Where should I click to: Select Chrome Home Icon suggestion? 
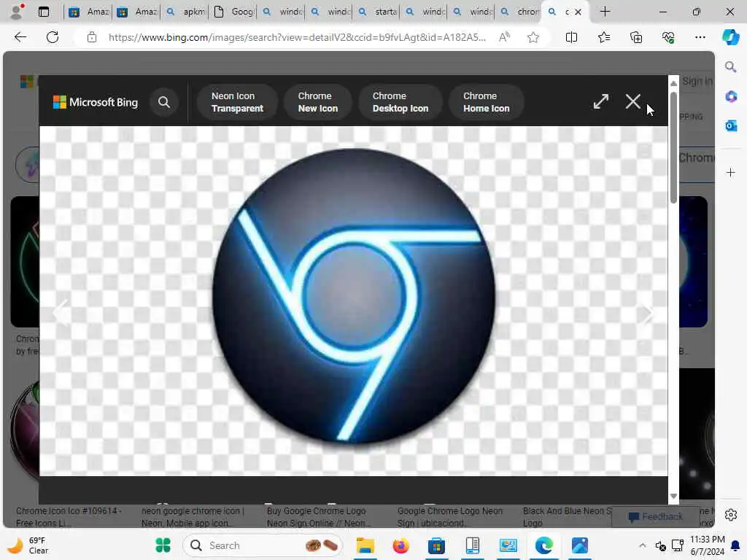point(486,102)
